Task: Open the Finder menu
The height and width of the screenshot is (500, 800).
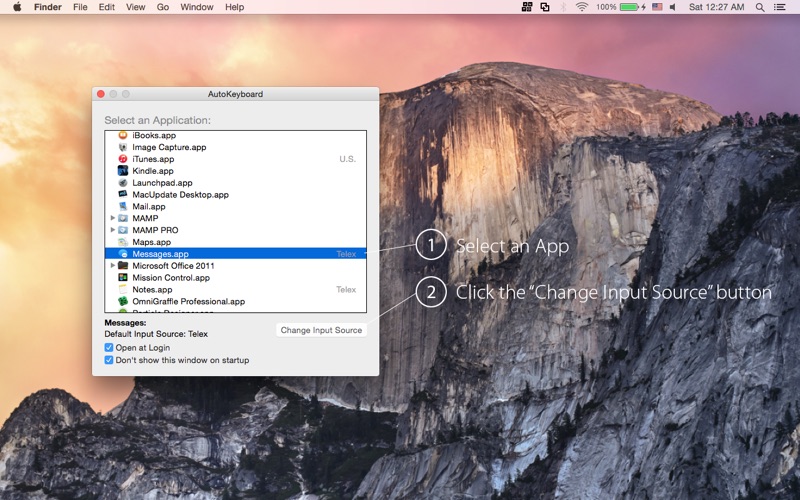Action: [48, 7]
